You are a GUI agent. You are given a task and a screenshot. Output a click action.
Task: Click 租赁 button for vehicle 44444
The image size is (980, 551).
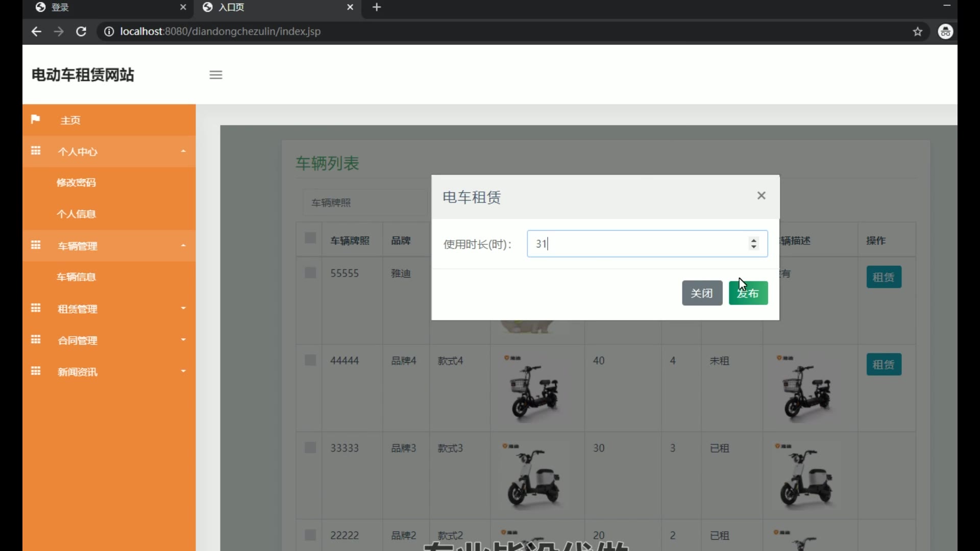[884, 365]
